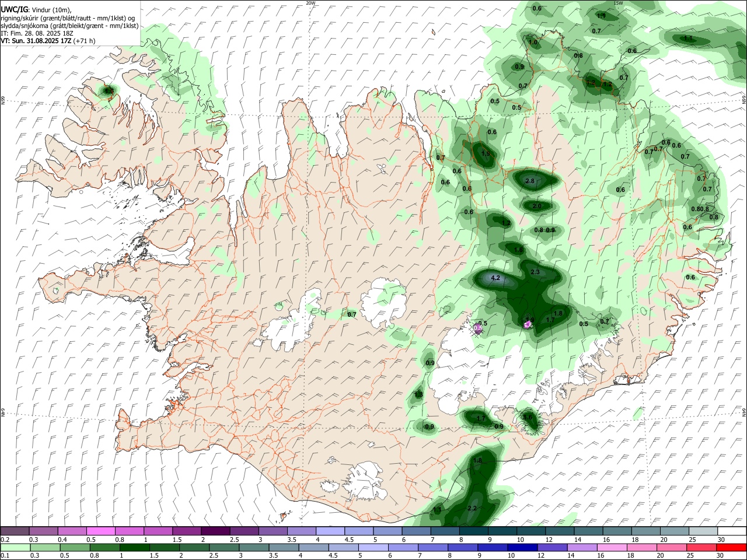Select the red-pink swatch labeled 25

pos(701,548)
